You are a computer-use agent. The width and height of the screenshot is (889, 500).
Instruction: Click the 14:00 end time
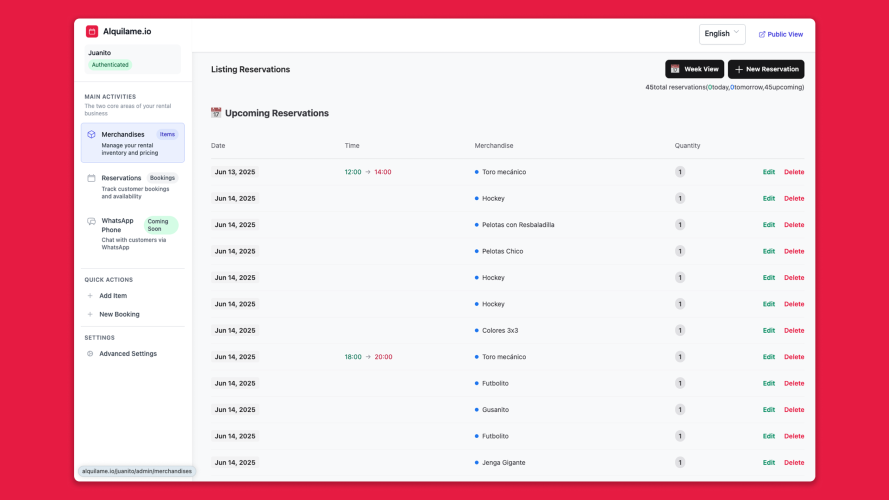click(383, 172)
